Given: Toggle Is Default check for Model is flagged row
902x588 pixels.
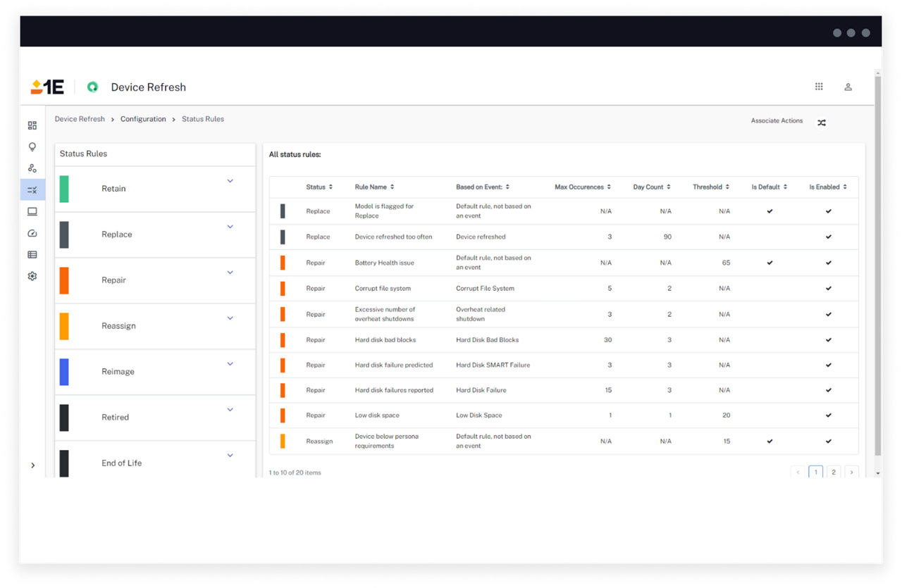Looking at the screenshot, I should [770, 211].
